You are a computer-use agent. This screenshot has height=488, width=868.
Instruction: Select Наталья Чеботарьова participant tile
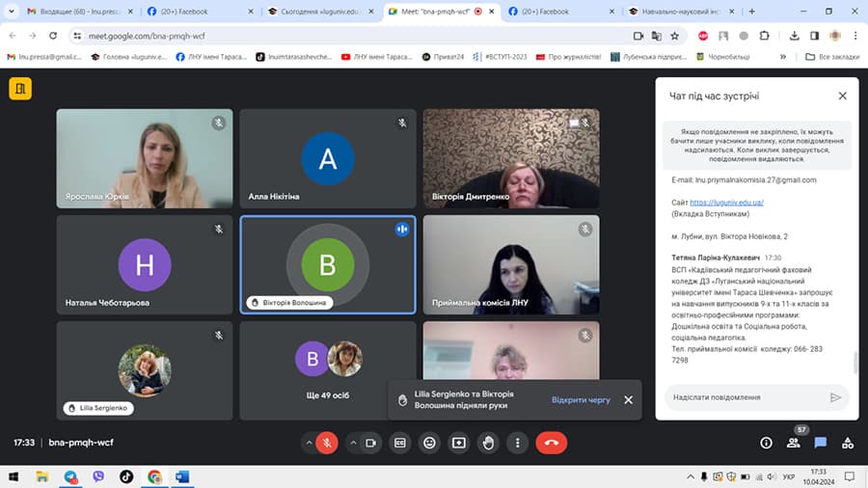pos(145,264)
